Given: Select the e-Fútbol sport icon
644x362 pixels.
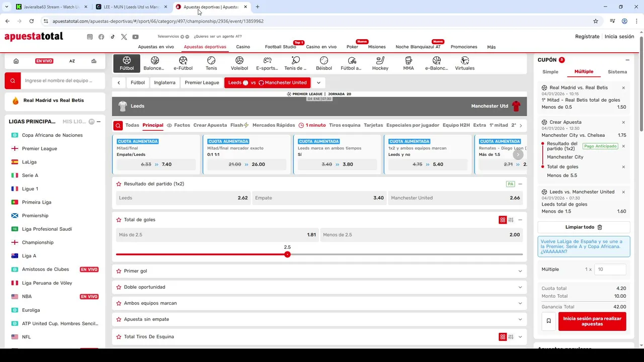Looking at the screenshot, I should [x=183, y=63].
